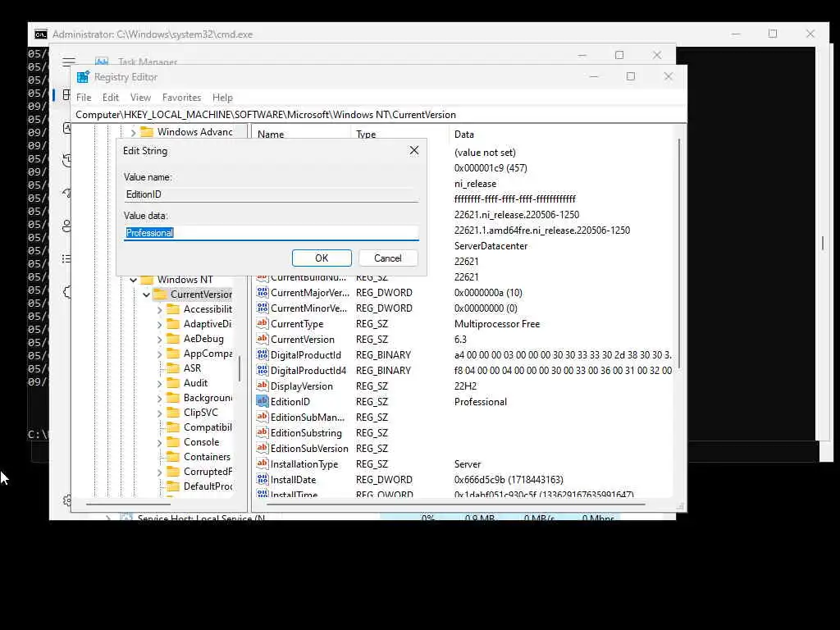The height and width of the screenshot is (630, 840).
Task: Collapse the CurrentVersion tree node
Action: click(x=146, y=294)
